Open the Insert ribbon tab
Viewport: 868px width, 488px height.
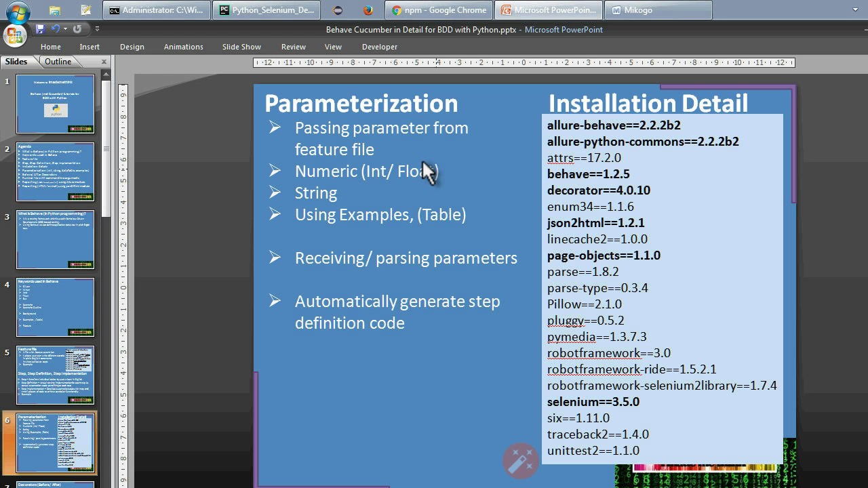click(x=90, y=47)
